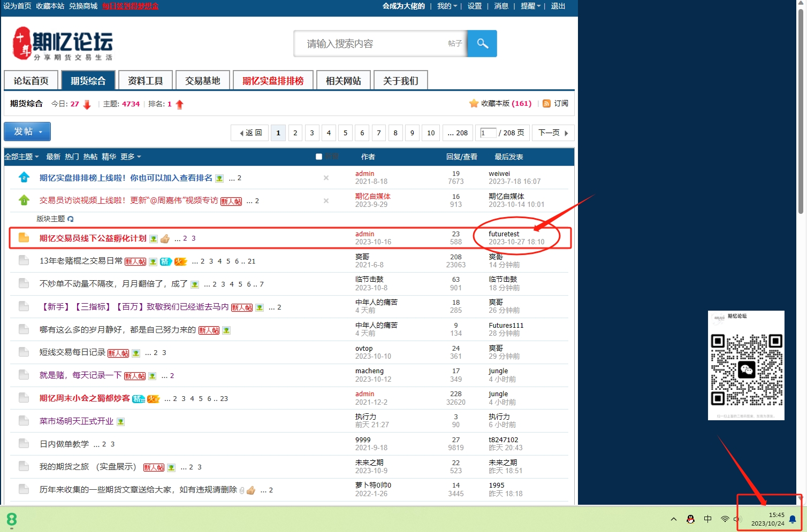Go to the 下一页 next page
Viewport: 807px width, 532px height.
coord(553,133)
